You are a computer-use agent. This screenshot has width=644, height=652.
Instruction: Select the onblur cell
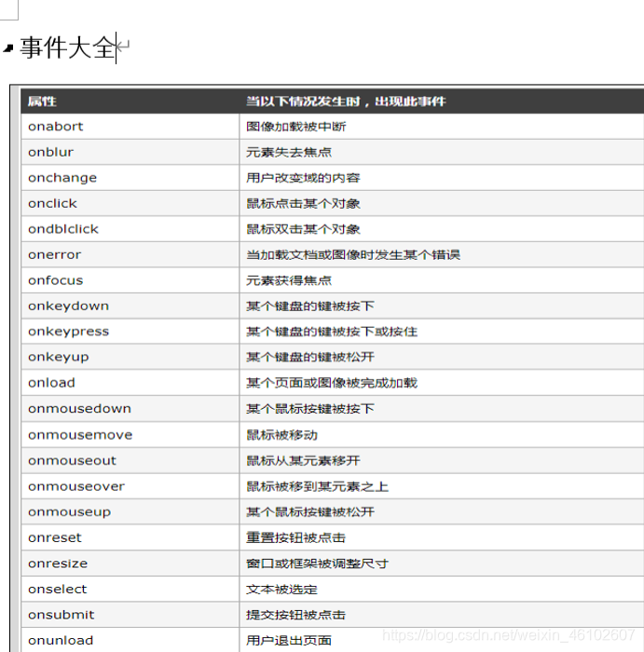point(130,152)
